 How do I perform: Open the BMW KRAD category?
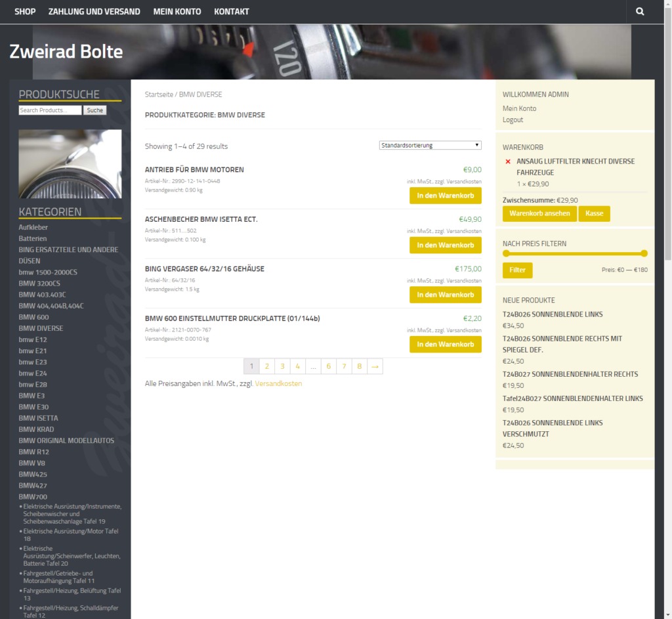[37, 429]
